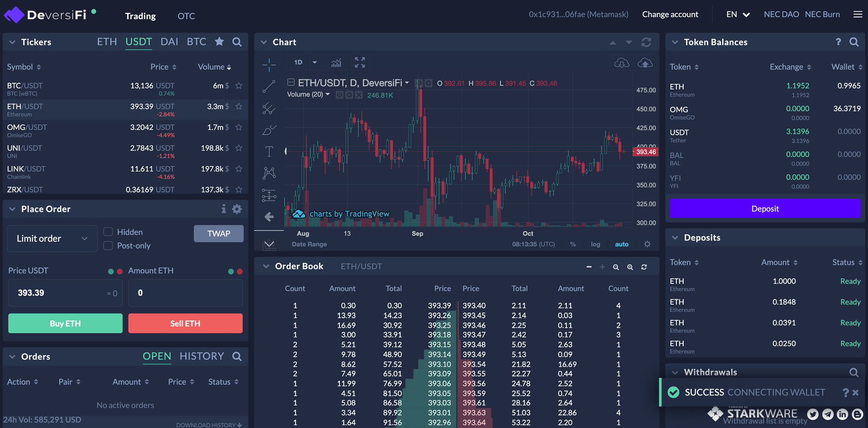This screenshot has height=428, width=868.
Task: Open the hamburger main menu
Action: (x=858, y=14)
